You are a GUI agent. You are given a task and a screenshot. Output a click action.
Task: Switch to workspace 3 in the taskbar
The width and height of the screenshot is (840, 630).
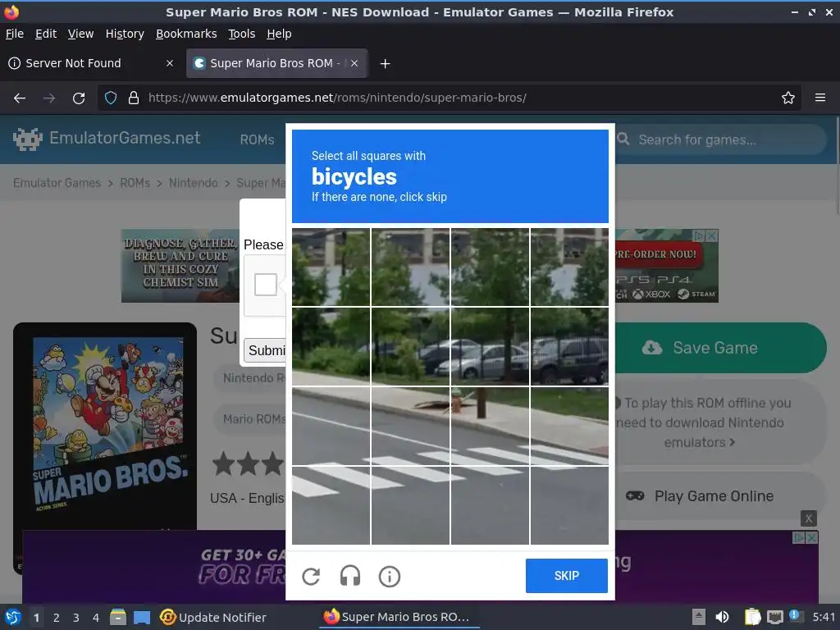tap(76, 618)
